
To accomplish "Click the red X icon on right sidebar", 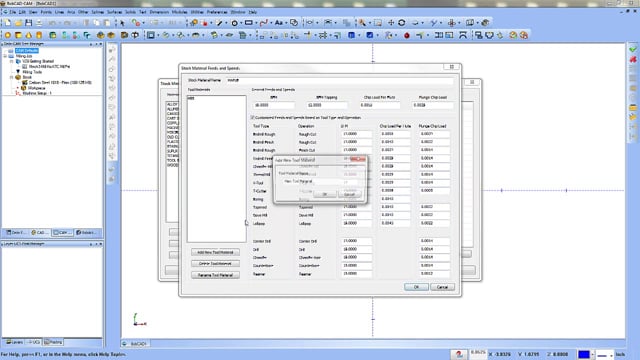I will 633,60.
